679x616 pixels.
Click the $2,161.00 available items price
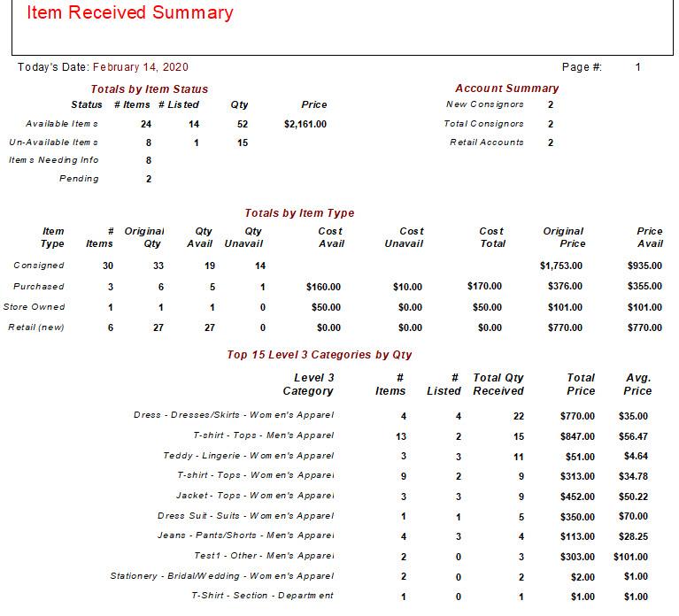305,124
